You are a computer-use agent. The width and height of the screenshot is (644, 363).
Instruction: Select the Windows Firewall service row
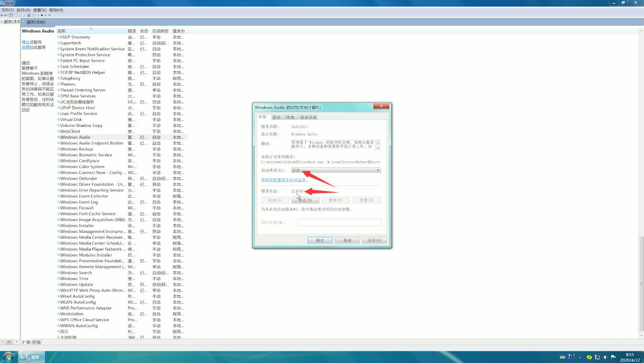(122, 208)
